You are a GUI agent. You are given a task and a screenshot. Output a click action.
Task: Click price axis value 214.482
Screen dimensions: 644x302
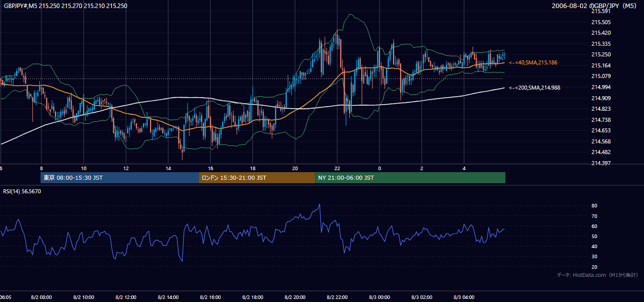click(x=601, y=152)
